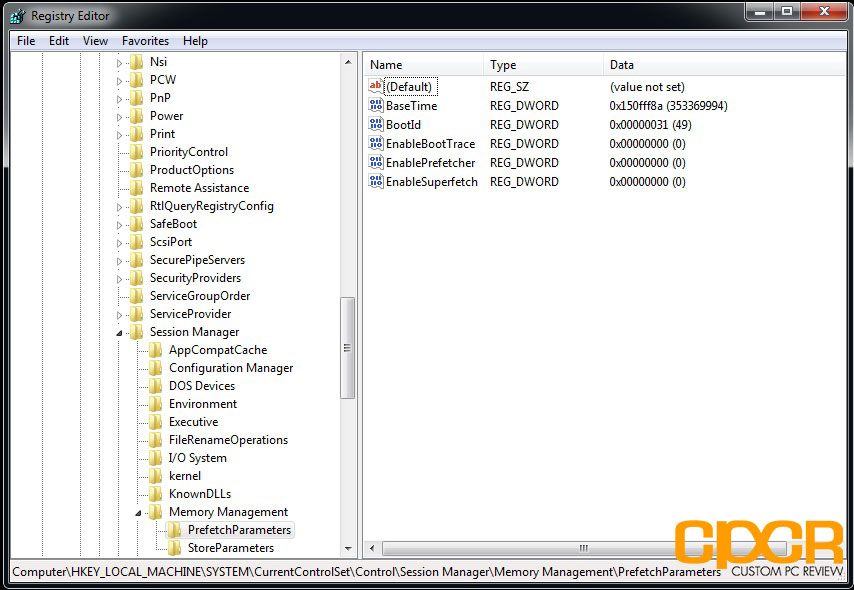
Task: Click the Data column header
Action: pyautogui.click(x=724, y=64)
